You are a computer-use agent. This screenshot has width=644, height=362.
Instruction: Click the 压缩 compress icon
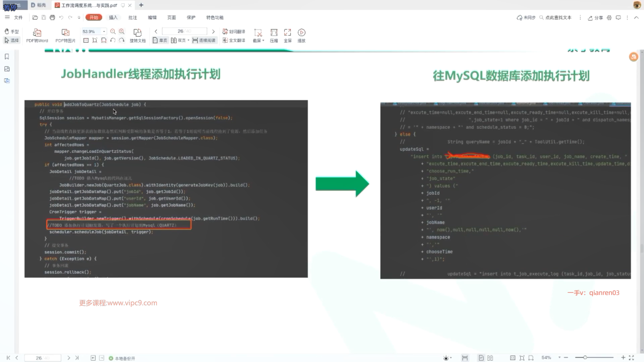click(274, 33)
